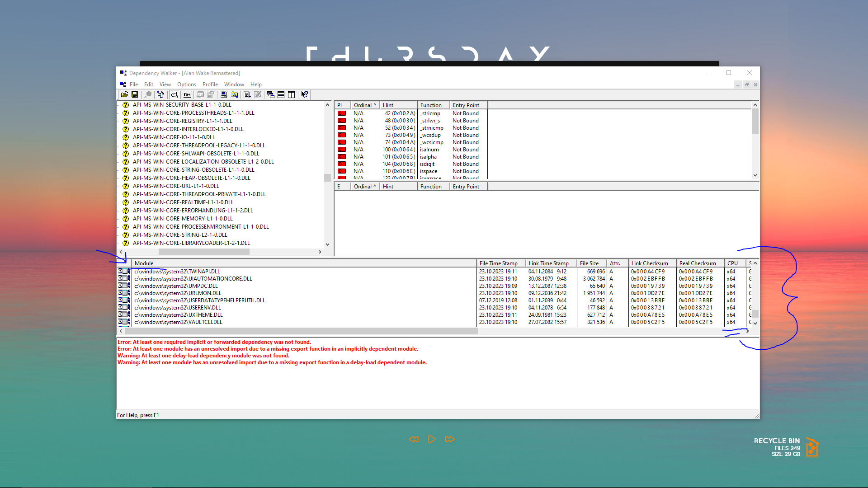
Task: Click the context help arrow-question icon
Action: pyautogui.click(x=305, y=94)
